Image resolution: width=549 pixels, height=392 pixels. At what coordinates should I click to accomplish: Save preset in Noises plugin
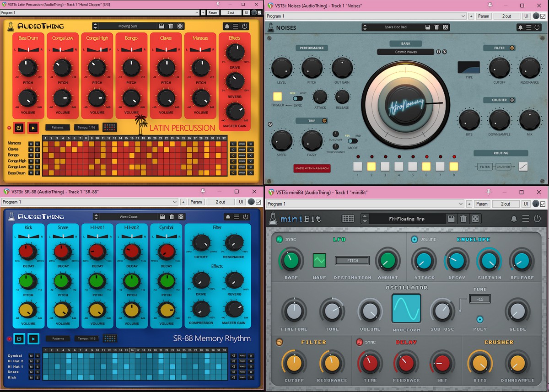428,27
